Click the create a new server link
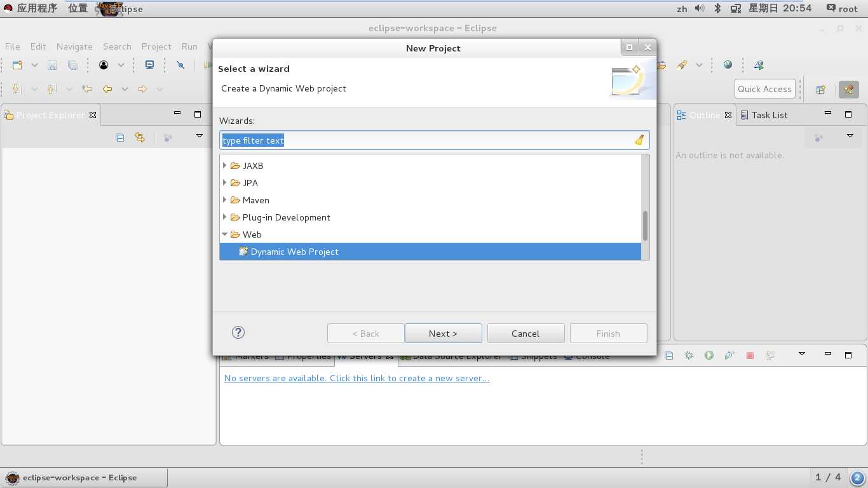 [356, 378]
